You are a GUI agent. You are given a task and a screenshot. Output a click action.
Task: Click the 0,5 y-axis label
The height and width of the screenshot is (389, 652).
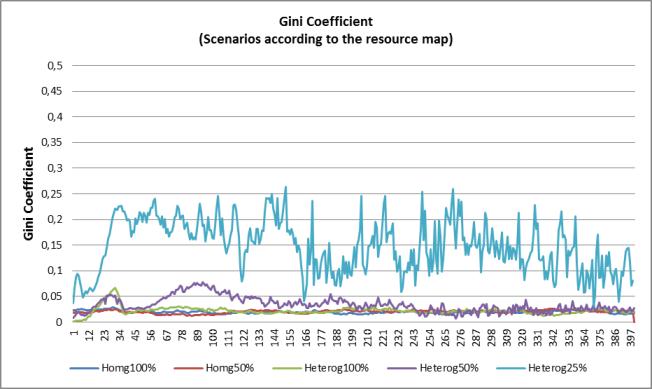pos(55,66)
